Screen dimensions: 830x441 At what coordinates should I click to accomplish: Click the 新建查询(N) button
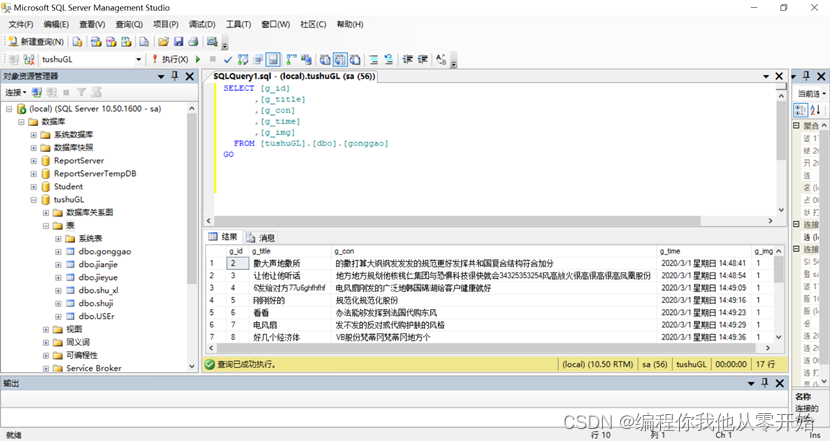[36, 42]
